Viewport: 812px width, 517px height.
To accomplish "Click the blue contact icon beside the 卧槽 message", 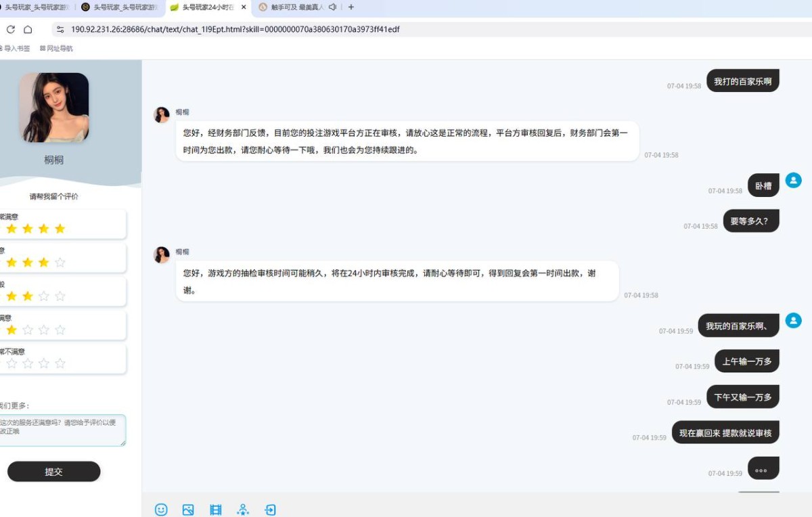I will pos(793,181).
